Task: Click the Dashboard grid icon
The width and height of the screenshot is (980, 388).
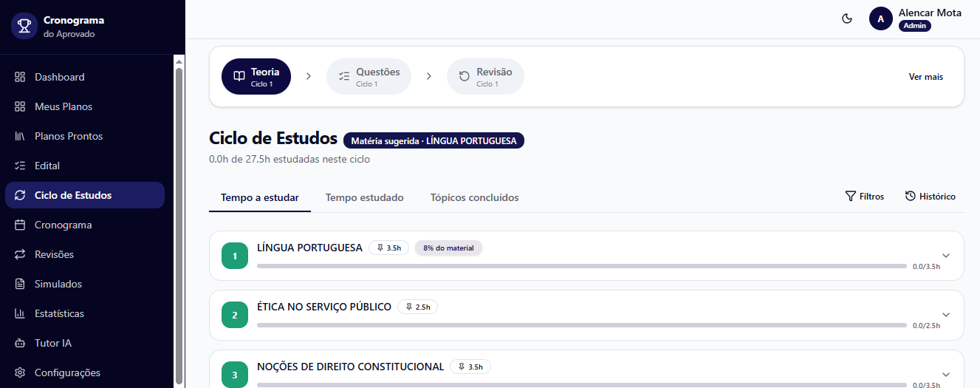Action: [20, 77]
